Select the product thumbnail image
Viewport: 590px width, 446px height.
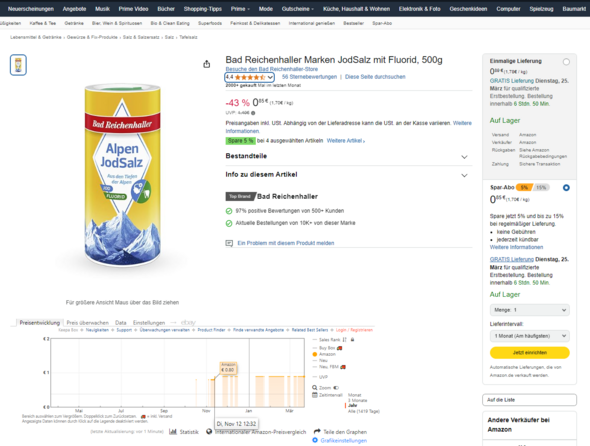click(x=18, y=65)
